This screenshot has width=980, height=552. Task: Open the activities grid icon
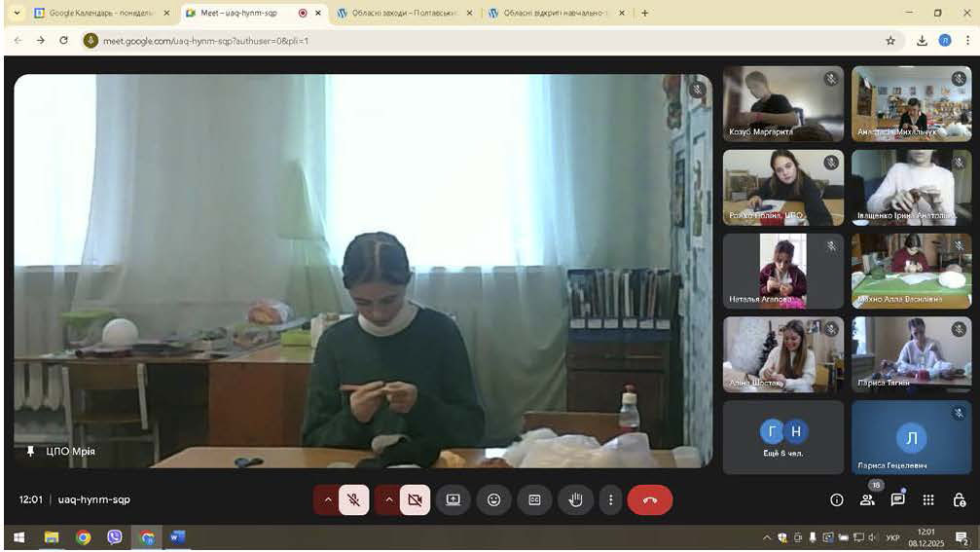[x=928, y=499]
